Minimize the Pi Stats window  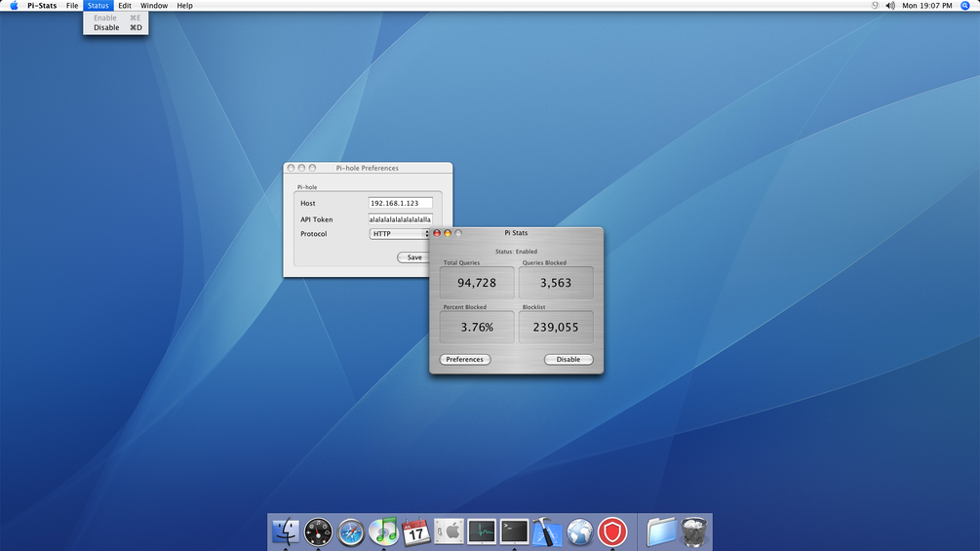448,233
